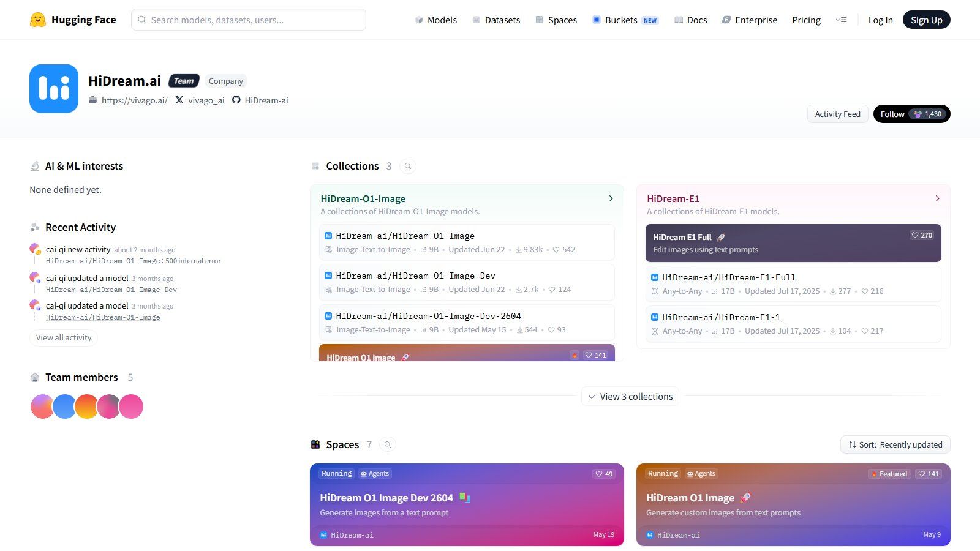Open the GitHub HiDream-ai link
Screen dimensions: 980x551
[260, 100]
